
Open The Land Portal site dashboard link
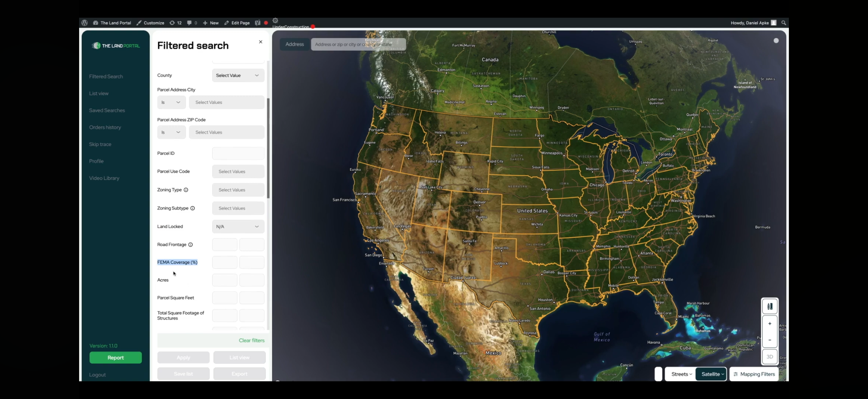tap(112, 23)
